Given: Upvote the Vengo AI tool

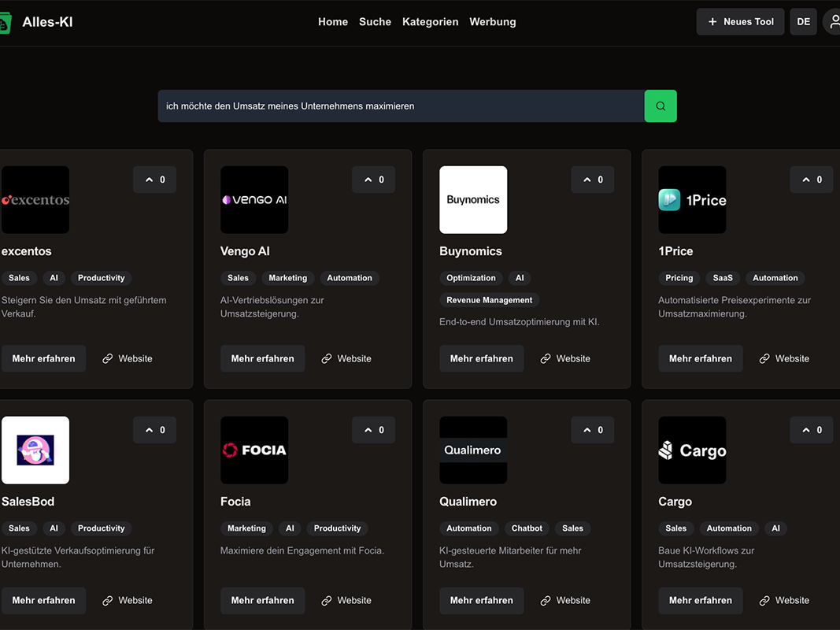Looking at the screenshot, I should 373,180.
